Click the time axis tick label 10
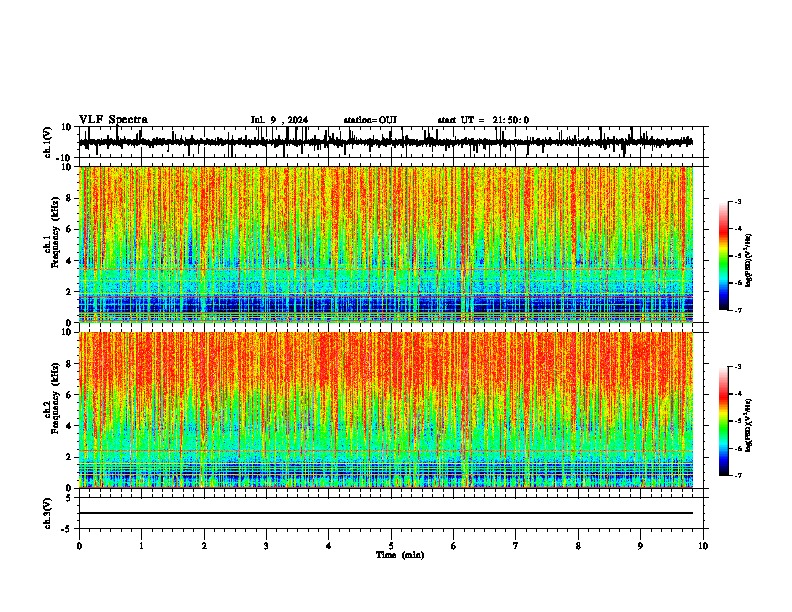Viewport: 792px width, 612px height. click(x=703, y=546)
